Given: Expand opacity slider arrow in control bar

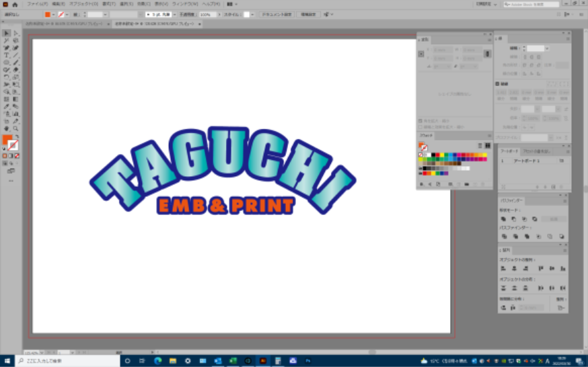Looking at the screenshot, I should (x=219, y=15).
